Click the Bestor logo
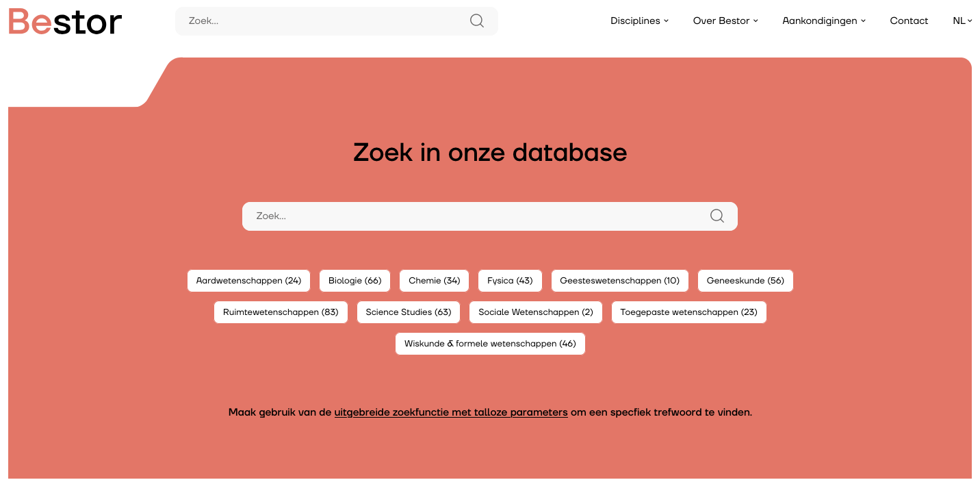 point(65,21)
